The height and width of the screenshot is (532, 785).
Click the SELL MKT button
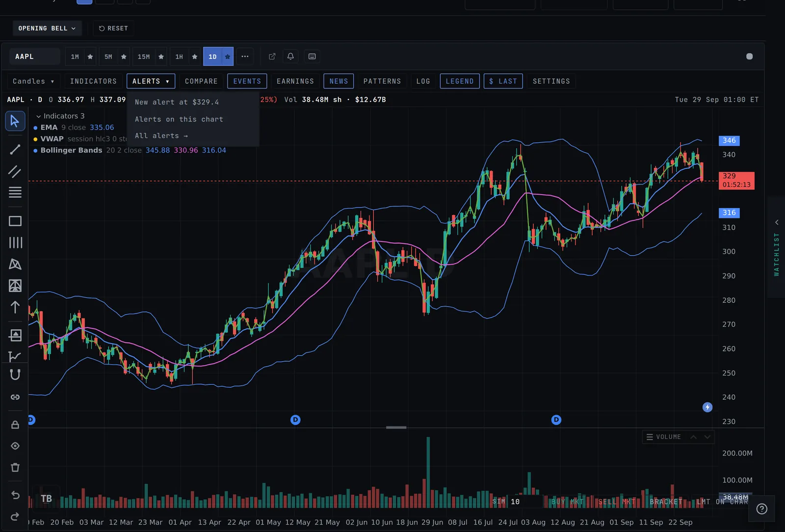(x=617, y=502)
